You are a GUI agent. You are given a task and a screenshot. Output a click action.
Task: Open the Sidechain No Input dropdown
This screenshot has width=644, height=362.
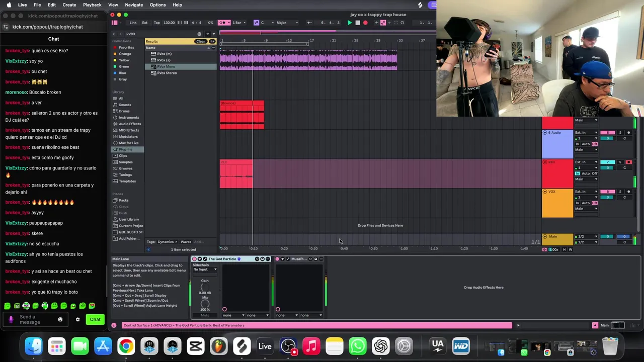click(205, 269)
